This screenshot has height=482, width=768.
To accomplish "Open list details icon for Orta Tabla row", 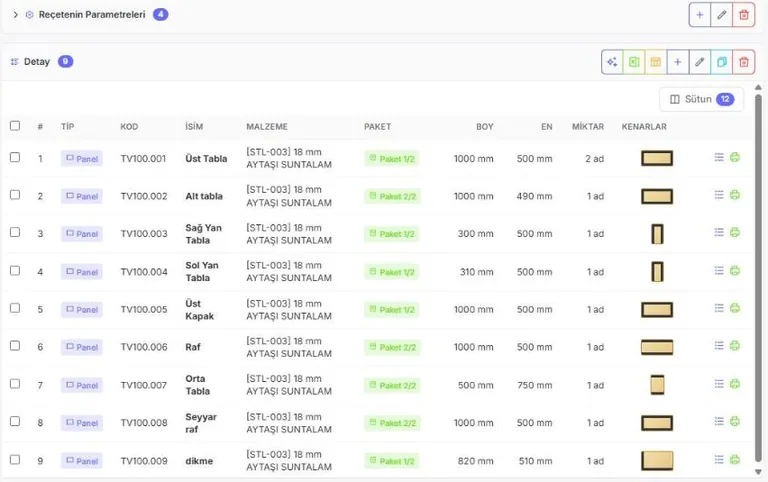I will [x=719, y=384].
